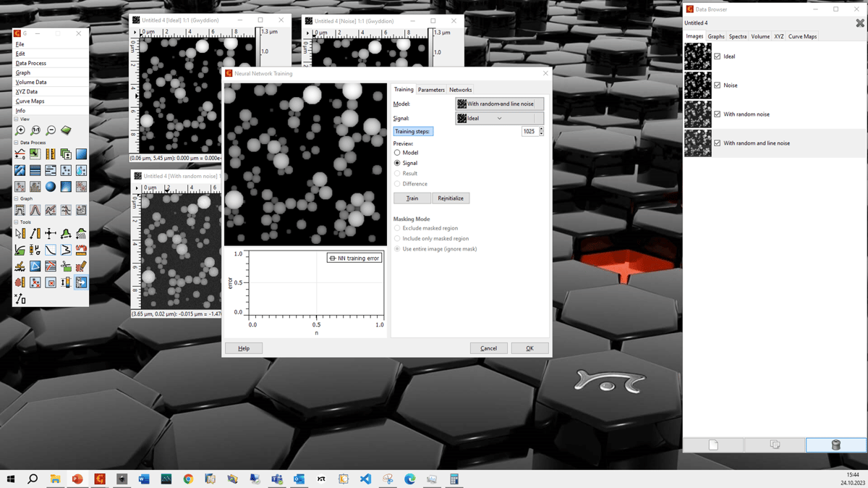This screenshot has width=868, height=488.
Task: Select the blue triangle tool in Tools
Action: point(35,266)
